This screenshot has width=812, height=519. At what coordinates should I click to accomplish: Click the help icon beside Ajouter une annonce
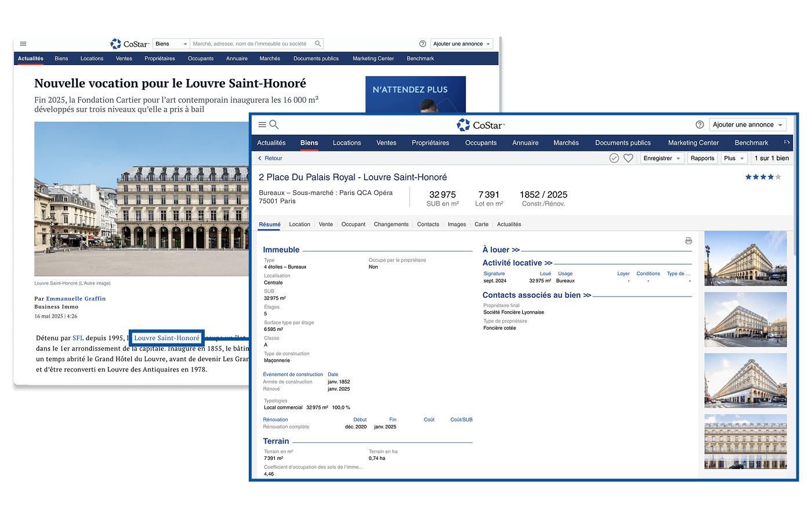click(x=699, y=125)
